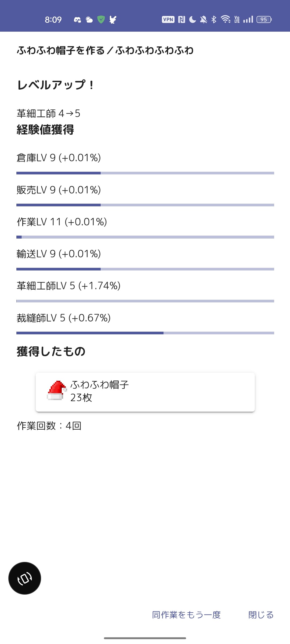Tap the VPN status bar icon
The image size is (290, 644).
(168, 19)
